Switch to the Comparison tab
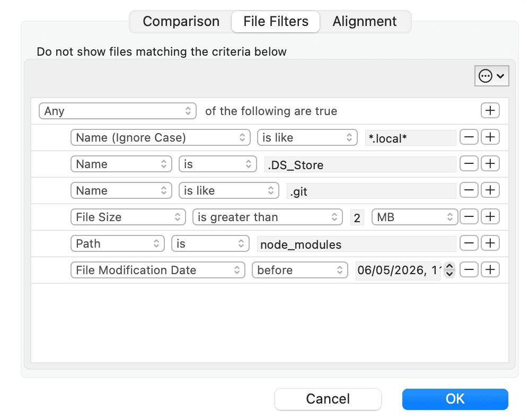Viewport: 529px width, 420px height. click(x=181, y=22)
